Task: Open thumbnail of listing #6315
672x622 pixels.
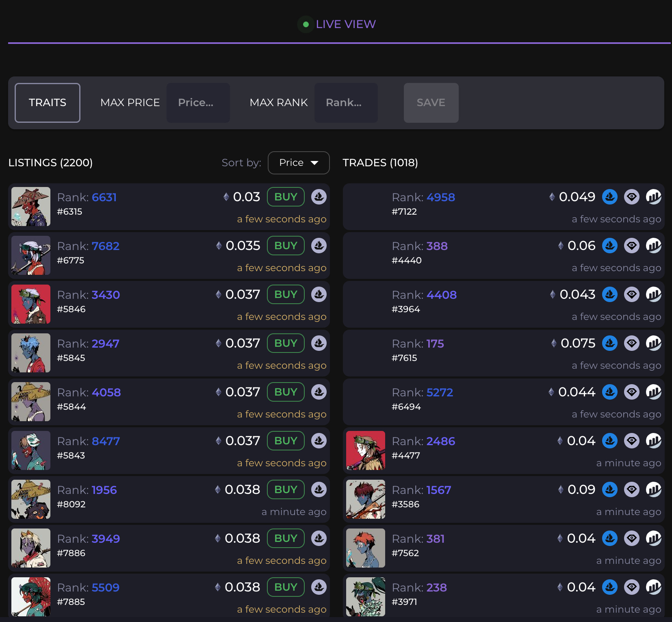Action: click(31, 207)
